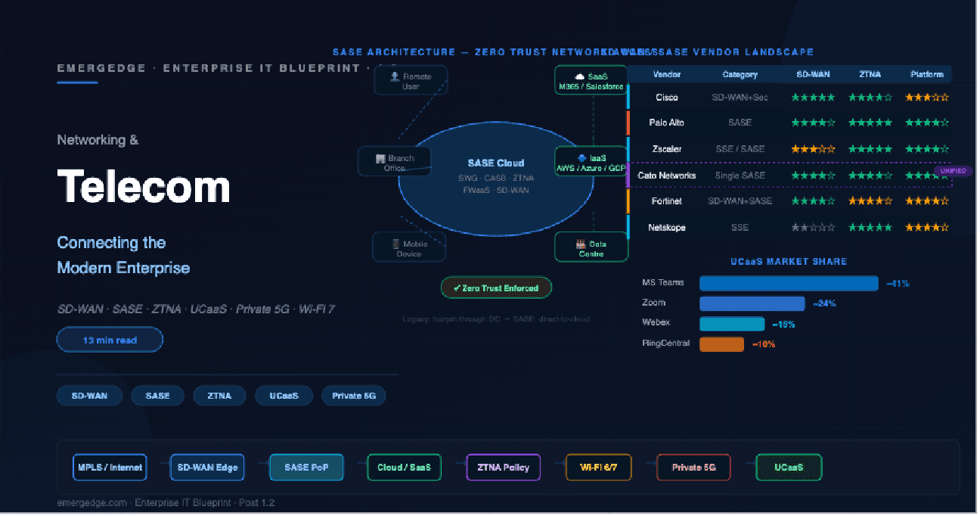Click the Wi-Fi 6/7 flow box
This screenshot has width=980, height=516.
(599, 468)
